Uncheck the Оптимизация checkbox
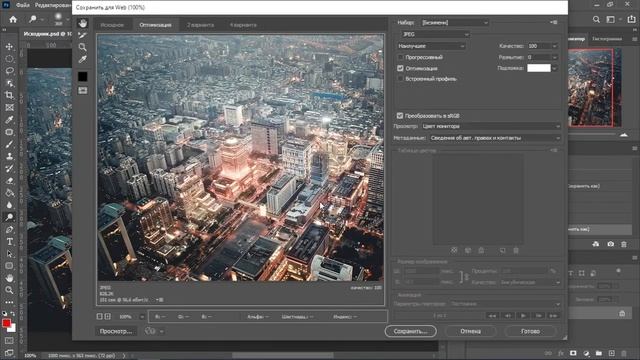640x360 pixels. pos(400,68)
